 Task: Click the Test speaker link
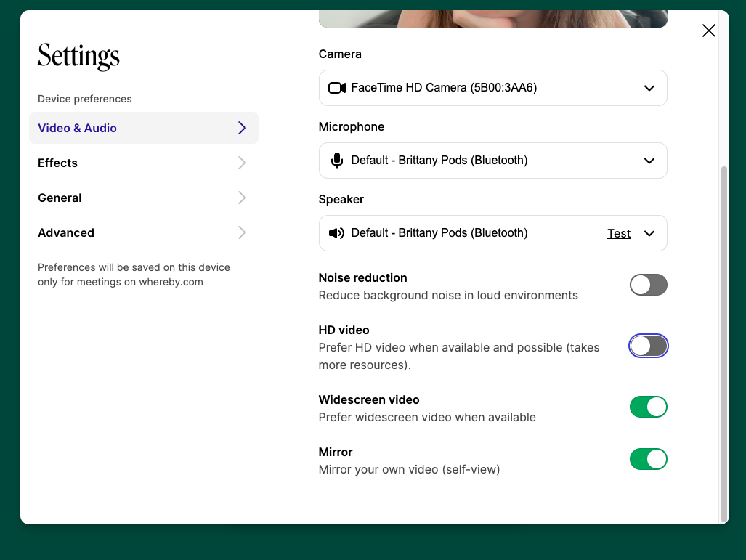619,233
